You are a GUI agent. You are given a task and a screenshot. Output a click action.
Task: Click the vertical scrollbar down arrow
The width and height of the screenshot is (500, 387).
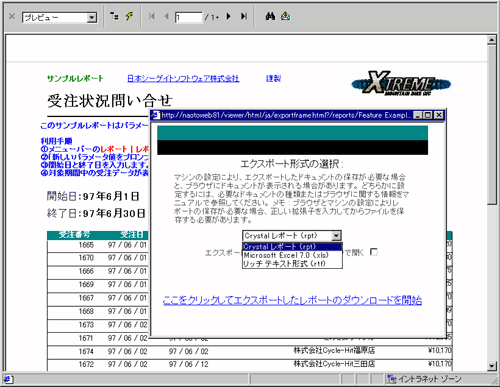[x=492, y=366]
